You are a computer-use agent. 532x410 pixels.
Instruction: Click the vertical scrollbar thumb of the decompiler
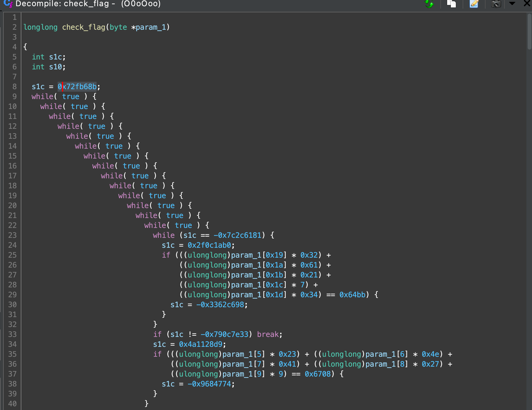[529, 31]
